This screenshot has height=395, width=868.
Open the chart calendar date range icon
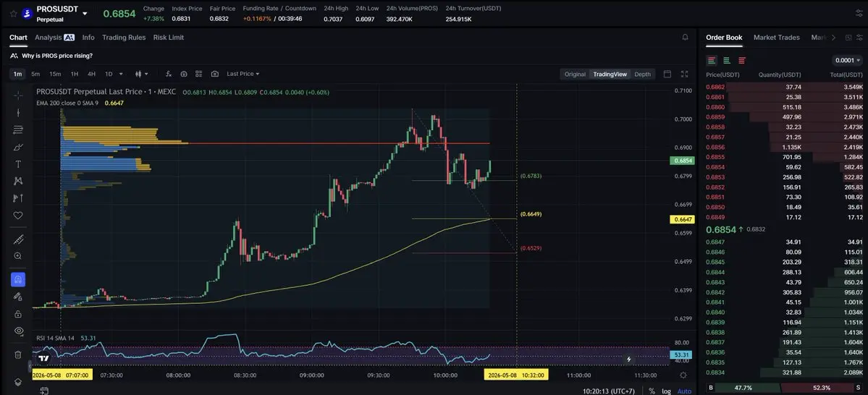(x=667, y=74)
